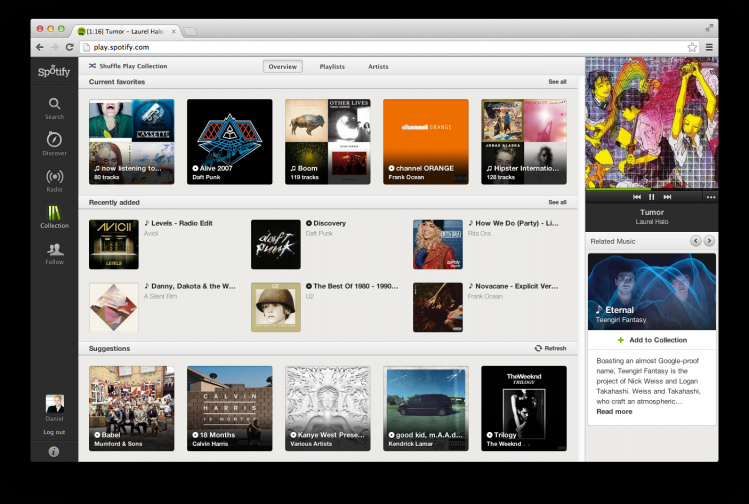Click See all for Current favorites

[557, 82]
